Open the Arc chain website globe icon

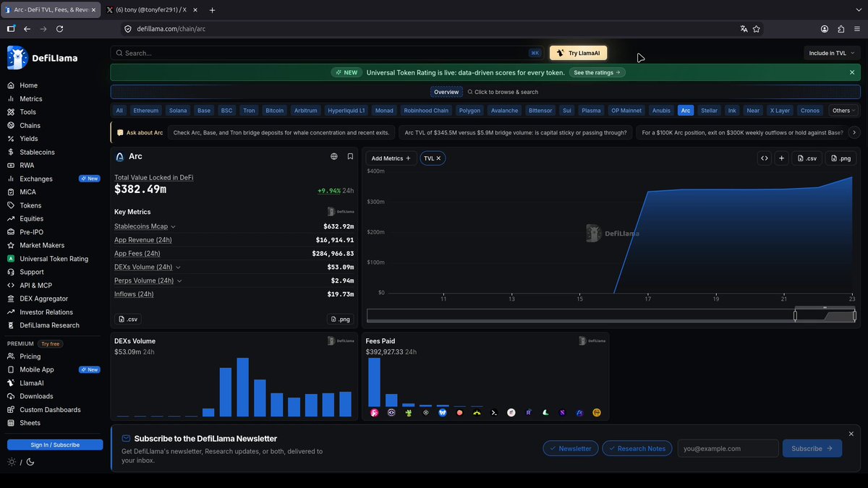point(334,156)
